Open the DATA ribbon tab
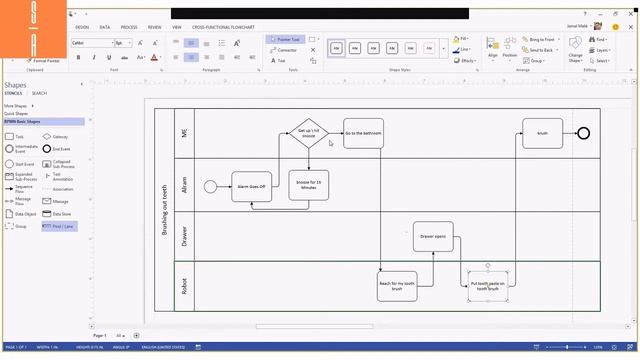Screen dimensions: 640x360 click(105, 27)
